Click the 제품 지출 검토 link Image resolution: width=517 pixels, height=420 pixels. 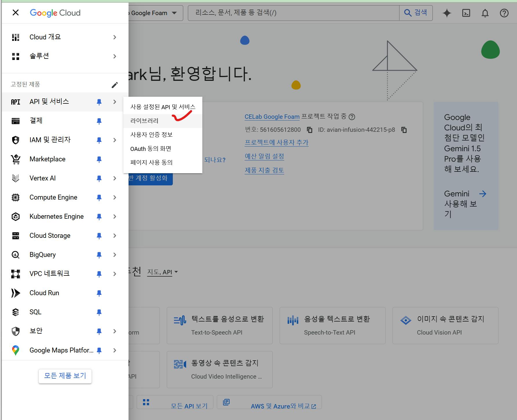click(264, 170)
